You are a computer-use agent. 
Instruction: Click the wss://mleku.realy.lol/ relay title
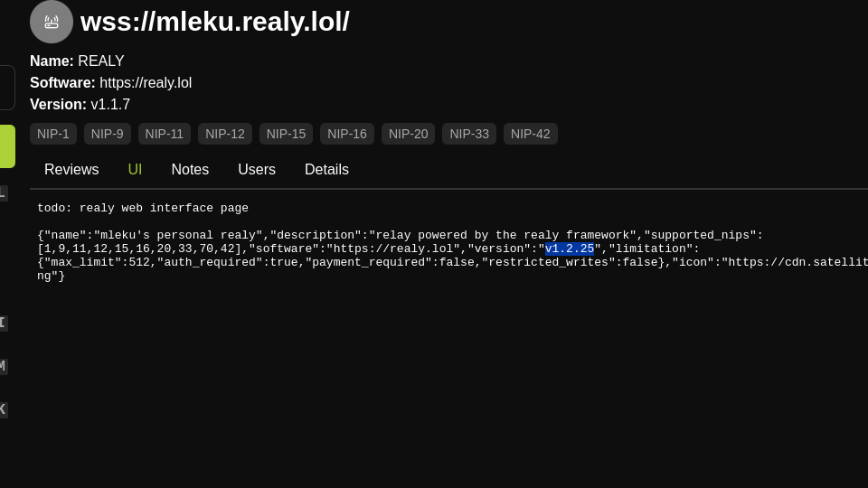click(215, 22)
